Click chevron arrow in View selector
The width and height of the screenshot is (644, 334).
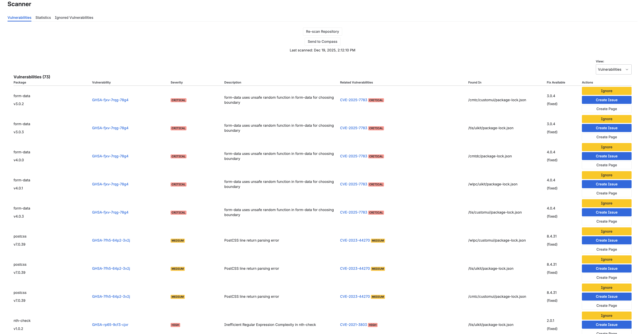click(627, 70)
